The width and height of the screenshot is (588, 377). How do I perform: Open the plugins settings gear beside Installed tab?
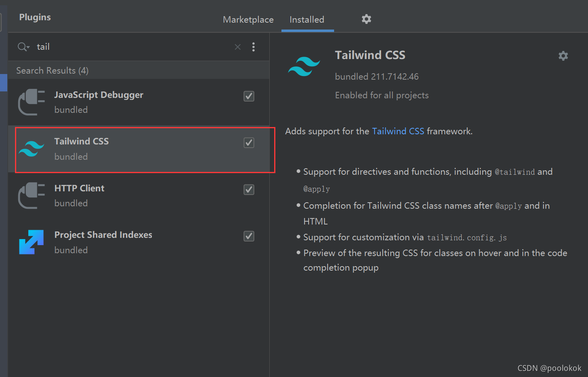(x=366, y=19)
